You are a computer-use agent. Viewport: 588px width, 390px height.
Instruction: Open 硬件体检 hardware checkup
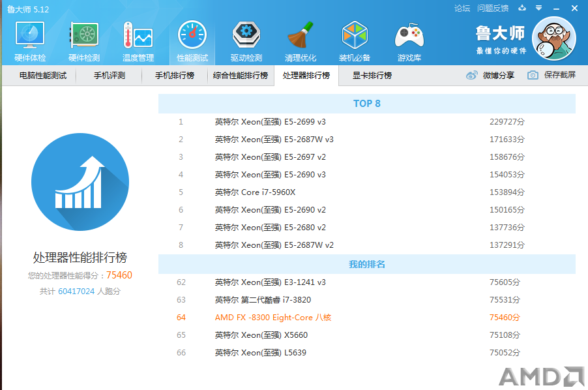[x=30, y=42]
